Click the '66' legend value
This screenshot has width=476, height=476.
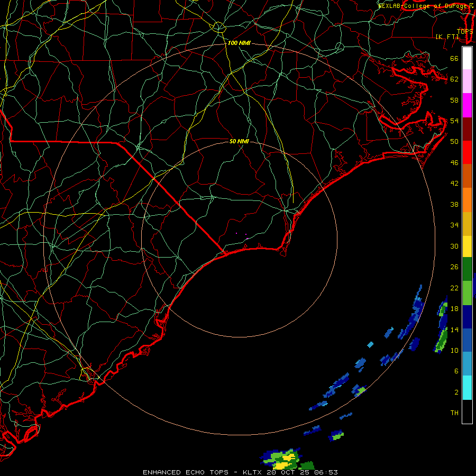tap(454, 58)
